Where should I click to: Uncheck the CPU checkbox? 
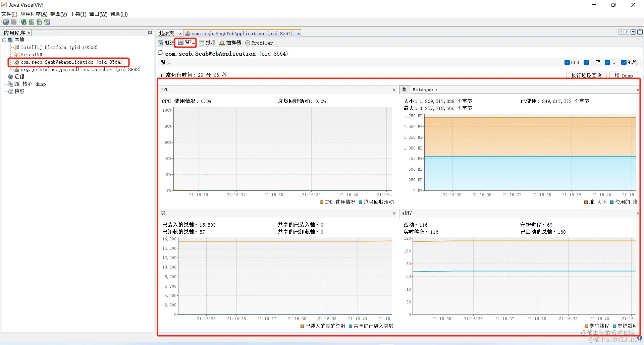(x=567, y=62)
